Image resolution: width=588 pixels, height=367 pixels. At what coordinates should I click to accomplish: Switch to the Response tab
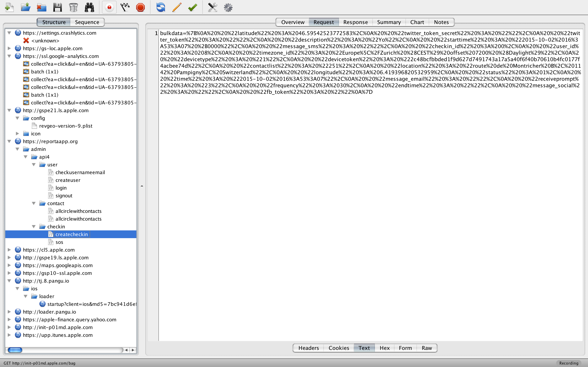pos(355,22)
